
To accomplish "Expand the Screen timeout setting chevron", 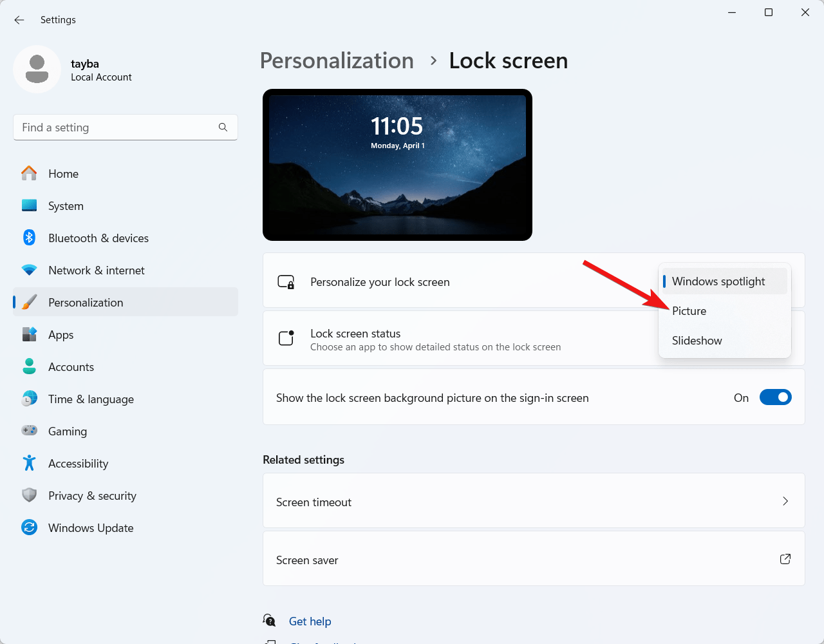I will coord(785,501).
